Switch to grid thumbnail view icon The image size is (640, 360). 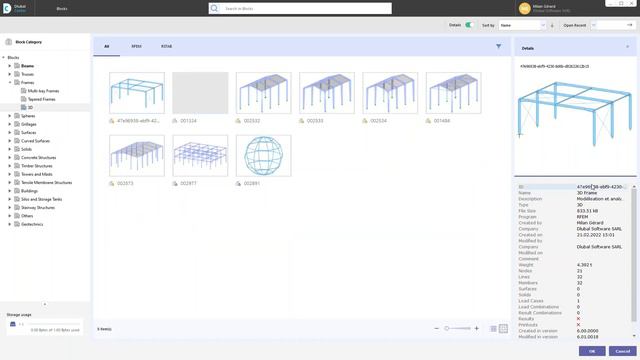pyautogui.click(x=503, y=329)
